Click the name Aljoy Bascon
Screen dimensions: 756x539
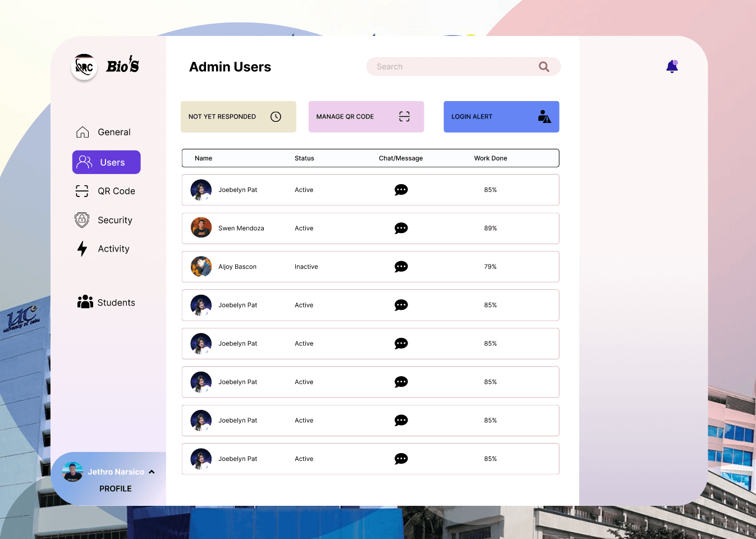tap(237, 267)
